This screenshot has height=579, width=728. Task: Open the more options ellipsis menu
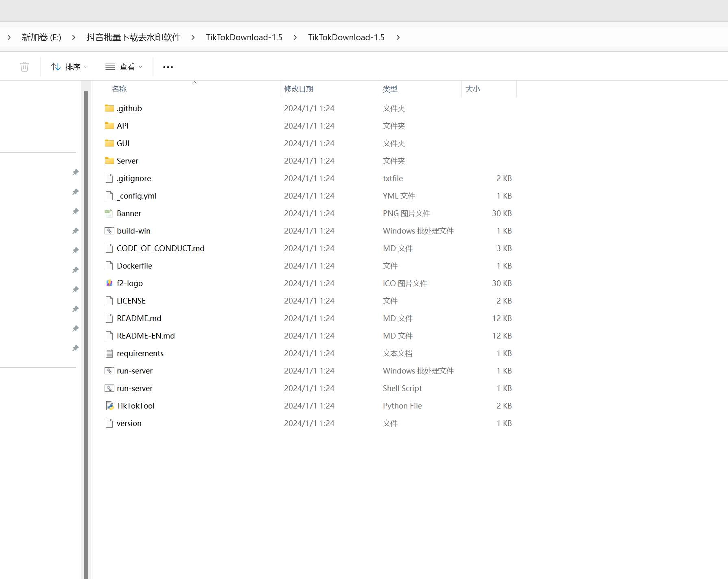pos(168,67)
